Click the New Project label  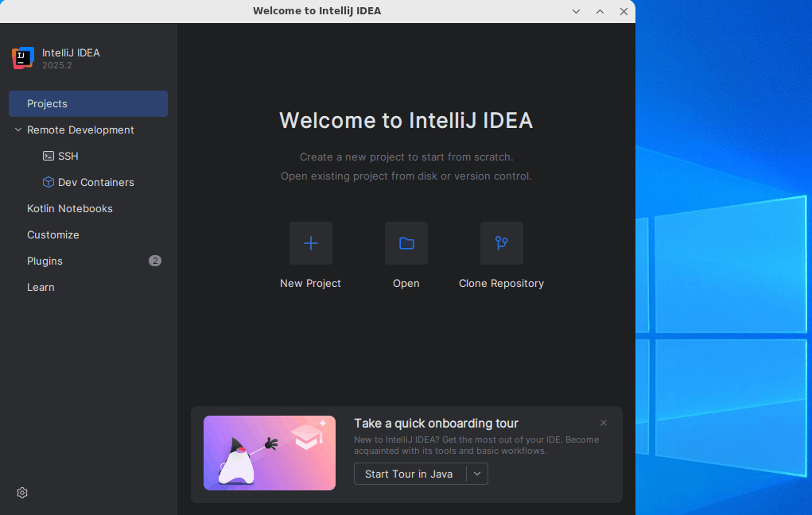point(310,283)
